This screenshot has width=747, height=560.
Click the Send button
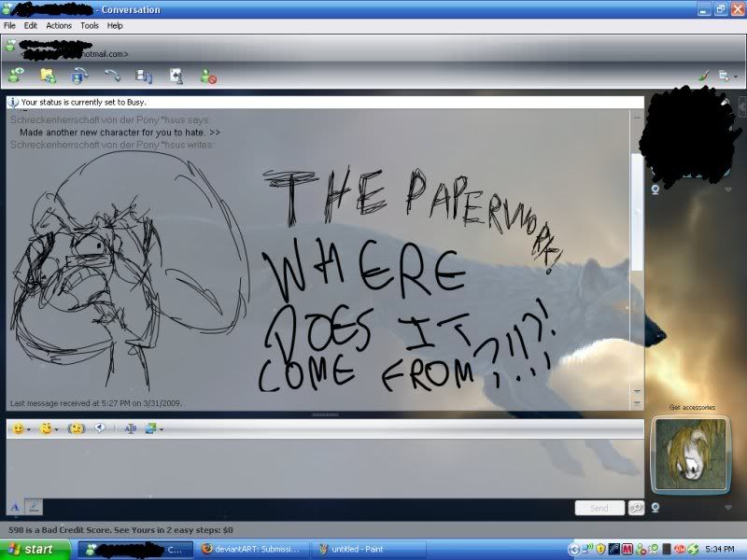(599, 508)
